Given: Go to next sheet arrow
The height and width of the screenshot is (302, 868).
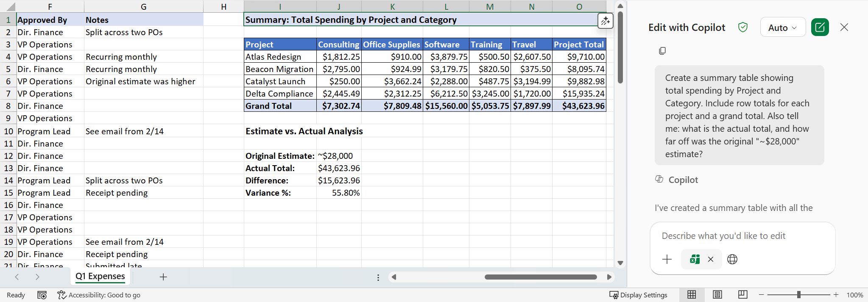Looking at the screenshot, I should click(x=37, y=277).
